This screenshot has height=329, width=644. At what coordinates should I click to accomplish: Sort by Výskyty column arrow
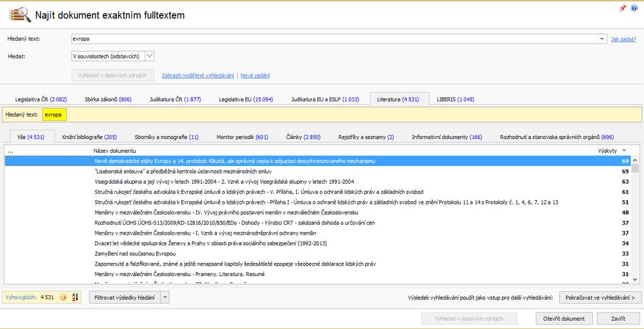pyautogui.click(x=624, y=151)
